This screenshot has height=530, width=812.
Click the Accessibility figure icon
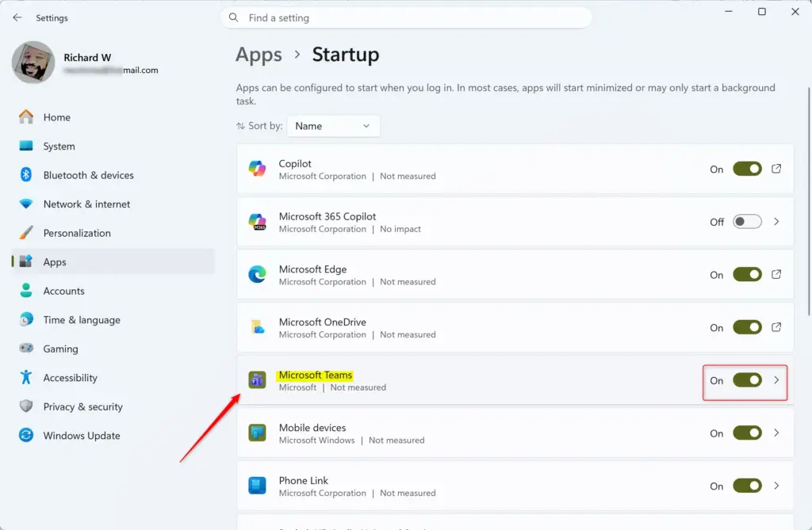pyautogui.click(x=26, y=377)
